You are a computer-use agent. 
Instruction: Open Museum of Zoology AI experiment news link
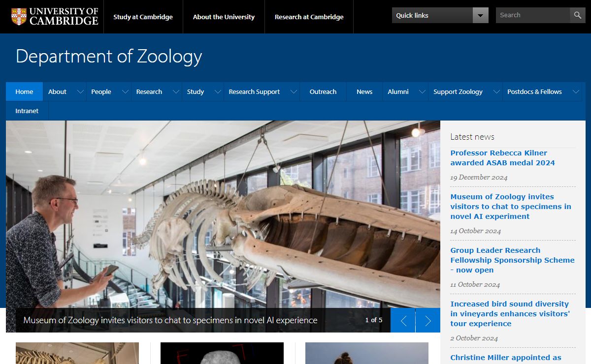click(x=511, y=207)
